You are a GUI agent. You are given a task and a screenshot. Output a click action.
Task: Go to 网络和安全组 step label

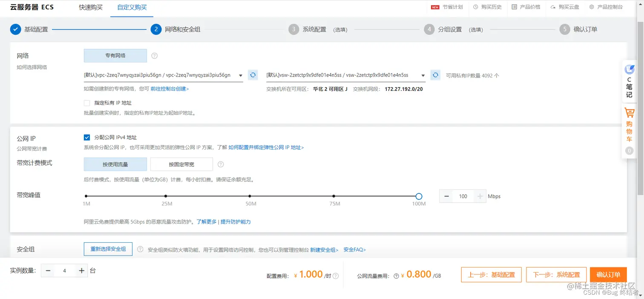click(x=182, y=29)
